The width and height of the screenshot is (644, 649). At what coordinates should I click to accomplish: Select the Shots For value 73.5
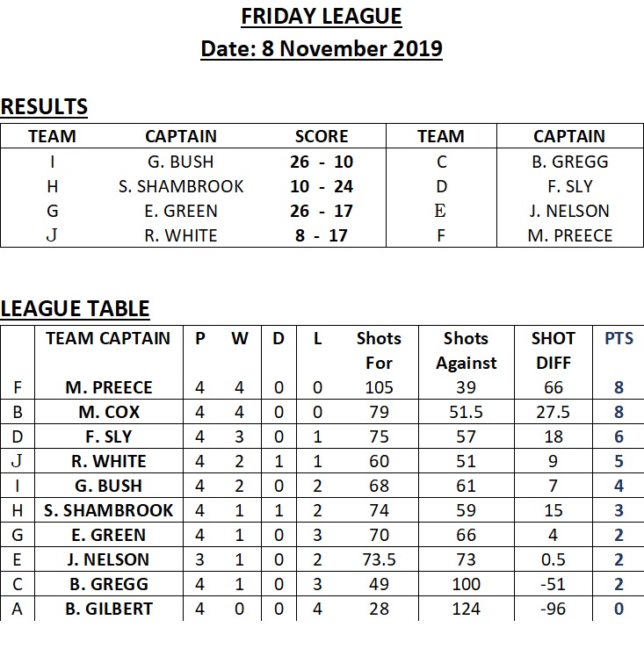coord(379,559)
